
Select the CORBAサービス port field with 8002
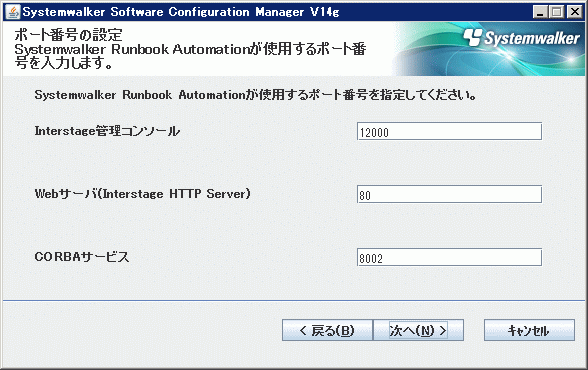tap(449, 257)
